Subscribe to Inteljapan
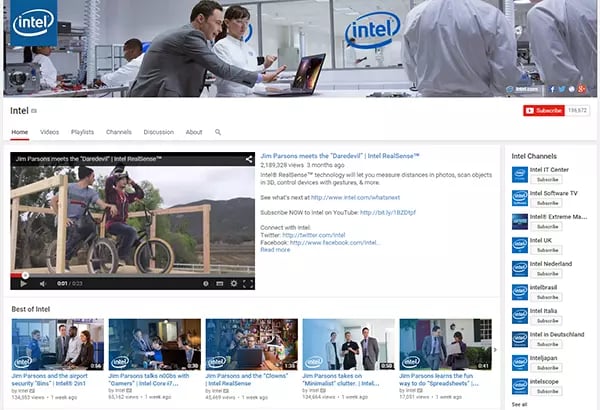This screenshot has height=410, width=600. click(546, 368)
